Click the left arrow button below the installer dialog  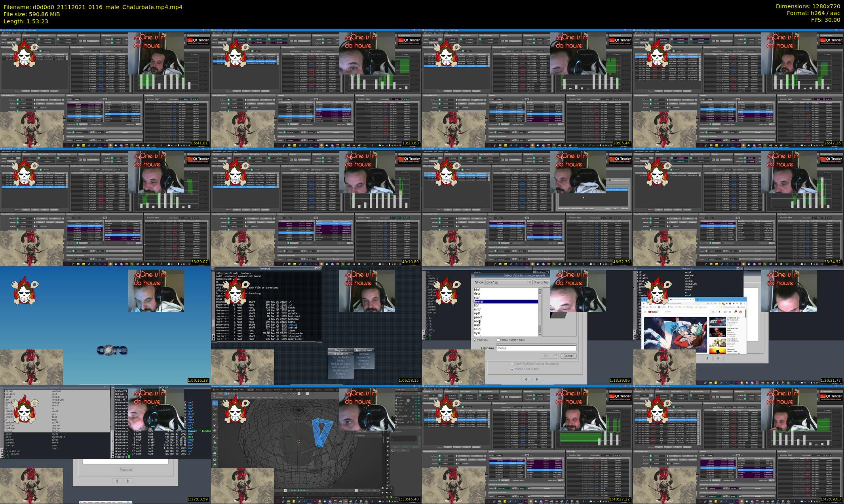(526, 379)
